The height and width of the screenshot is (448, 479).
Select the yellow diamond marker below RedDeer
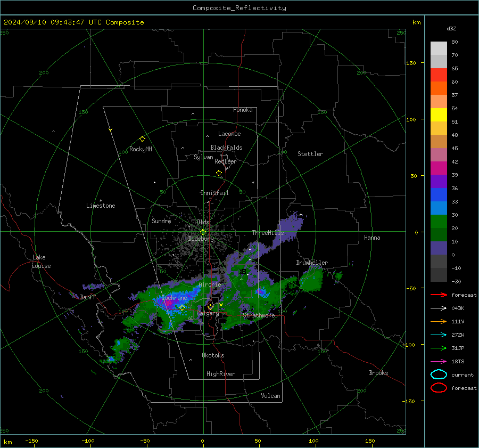(x=219, y=173)
